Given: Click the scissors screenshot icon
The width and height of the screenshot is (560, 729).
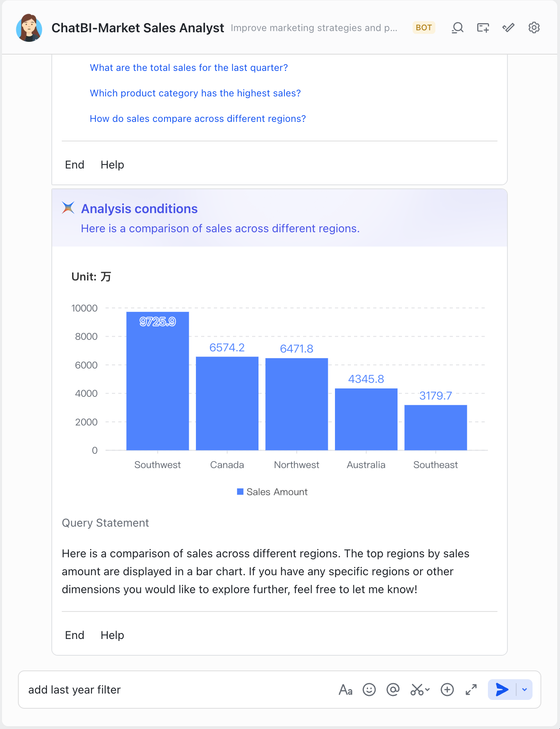Looking at the screenshot, I should (x=417, y=690).
